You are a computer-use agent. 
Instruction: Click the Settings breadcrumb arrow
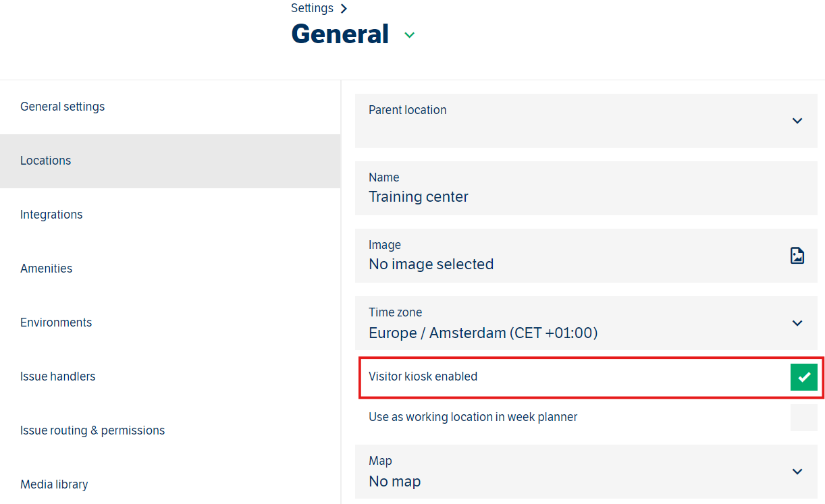344,9
